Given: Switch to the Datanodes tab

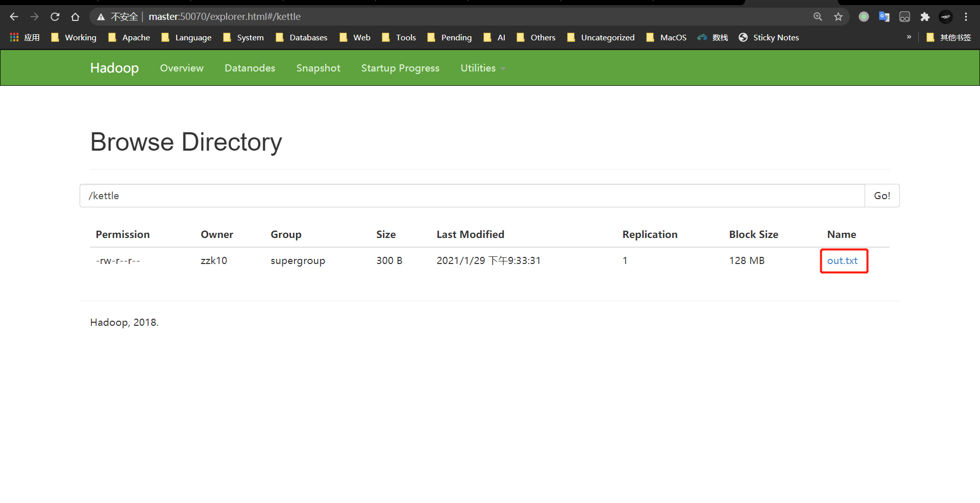Looking at the screenshot, I should [x=250, y=68].
